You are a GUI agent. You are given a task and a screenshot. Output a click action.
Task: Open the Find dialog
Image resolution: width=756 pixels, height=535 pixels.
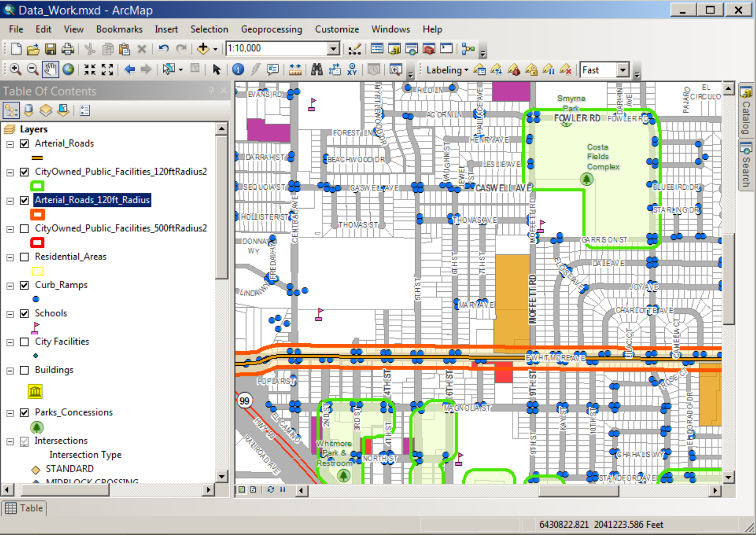pos(317,70)
